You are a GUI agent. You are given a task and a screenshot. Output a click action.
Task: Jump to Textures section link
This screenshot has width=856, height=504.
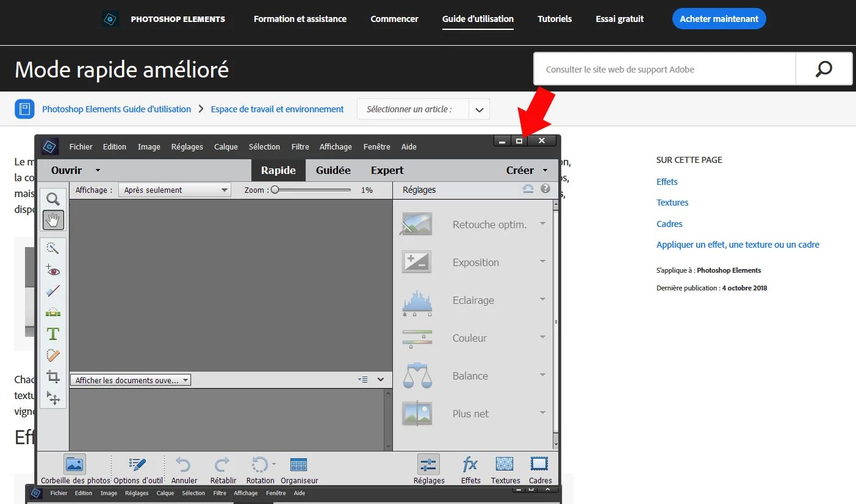[x=672, y=203]
